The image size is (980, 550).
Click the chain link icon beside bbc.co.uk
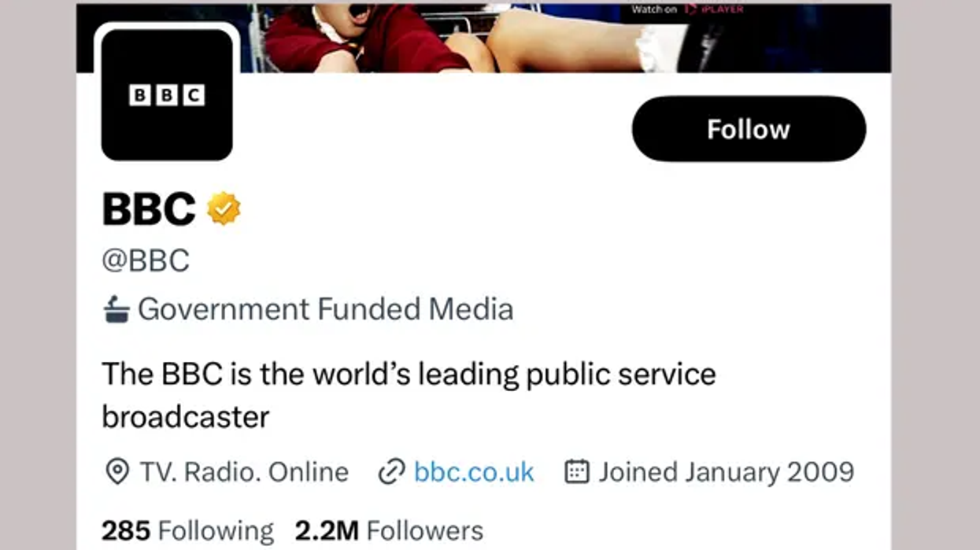click(x=391, y=472)
